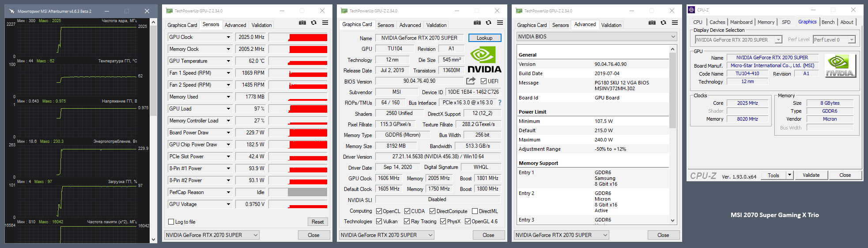This screenshot has height=248, width=868.
Task: Click refresh icon in GPU-Z Sensors window
Action: coord(313,23)
